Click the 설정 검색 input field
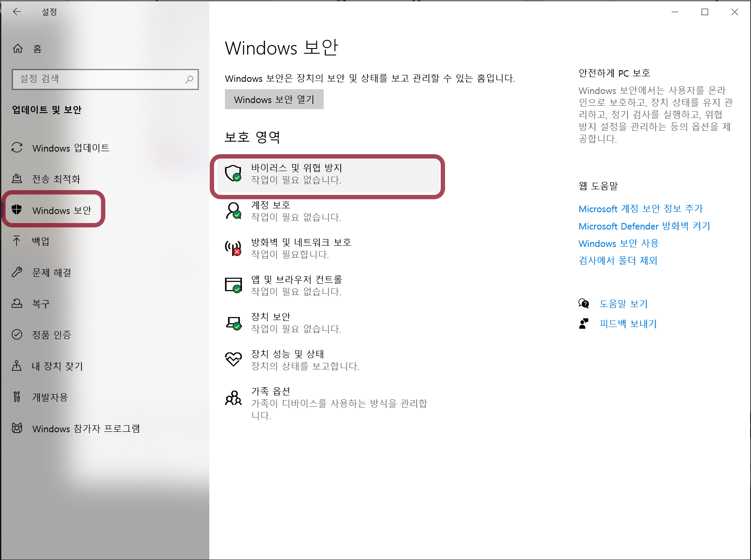The height and width of the screenshot is (560, 751). click(x=105, y=79)
